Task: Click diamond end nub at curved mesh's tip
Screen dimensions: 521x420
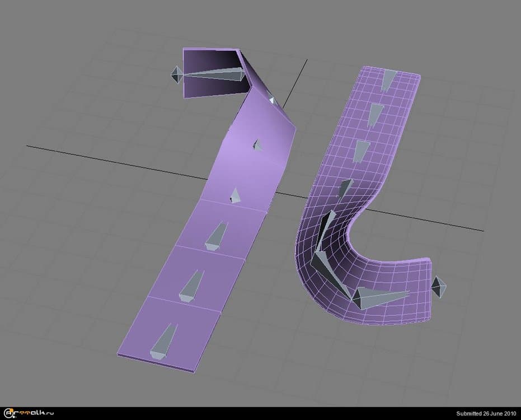Action: pos(439,287)
